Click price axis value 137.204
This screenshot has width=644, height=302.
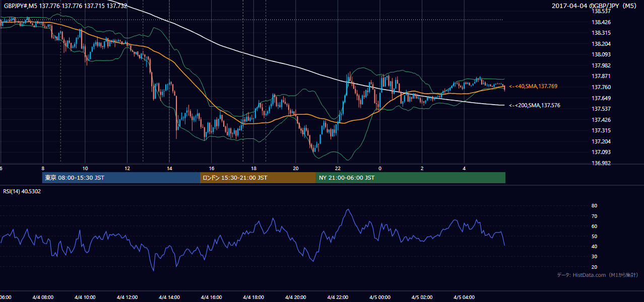[x=601, y=141]
